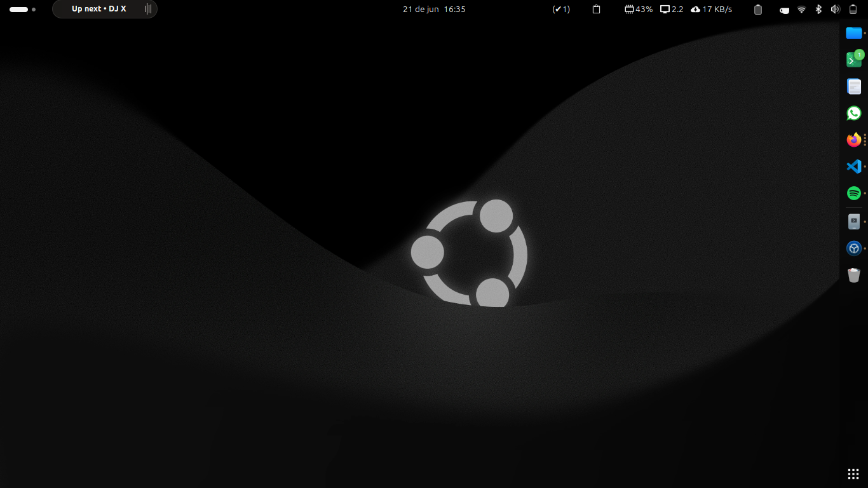Viewport: 868px width, 488px height.
Task: Open the volume speaker icon
Action: click(835, 10)
